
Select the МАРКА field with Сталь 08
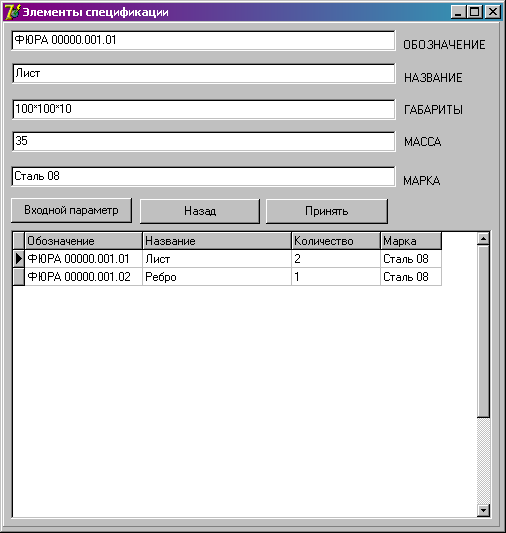pyautogui.click(x=203, y=176)
